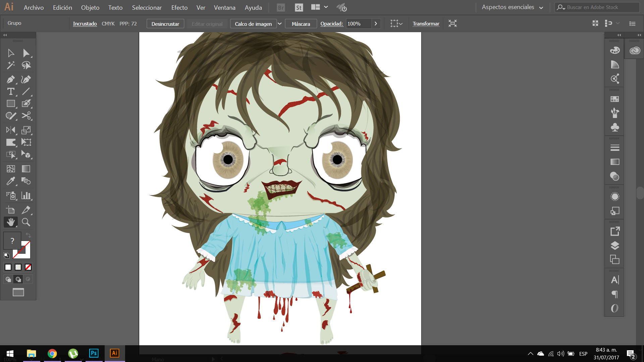Screen dimensions: 644x362
Task: Click the Máscara button
Action: (x=301, y=24)
